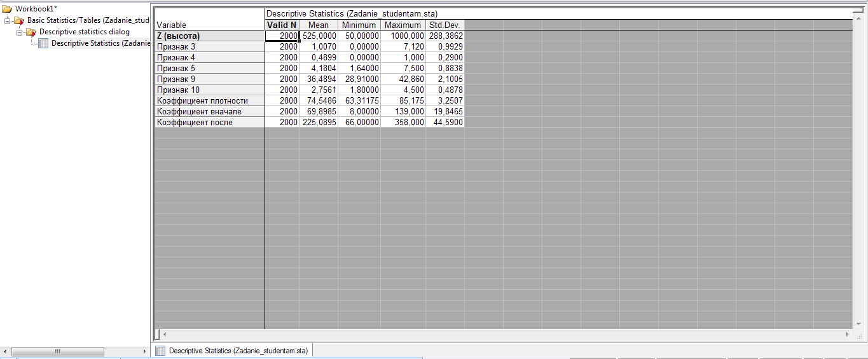The width and height of the screenshot is (868, 359).
Task: Select row header Признак 4
Action: (x=210, y=58)
